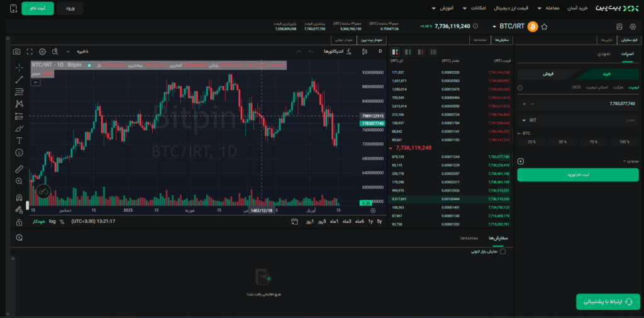Image resolution: width=644 pixels, height=318 pixels.
Task: Open order history clock icon
Action: [x=19, y=237]
